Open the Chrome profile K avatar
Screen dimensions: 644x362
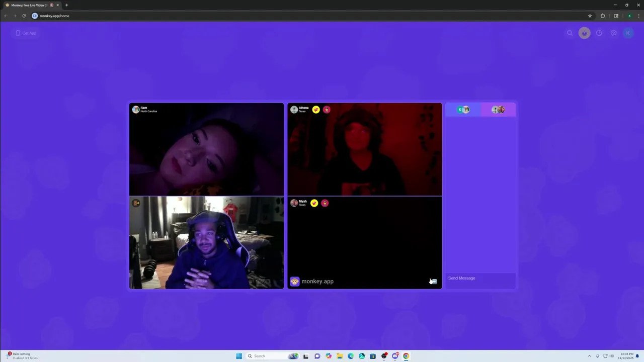629,16
